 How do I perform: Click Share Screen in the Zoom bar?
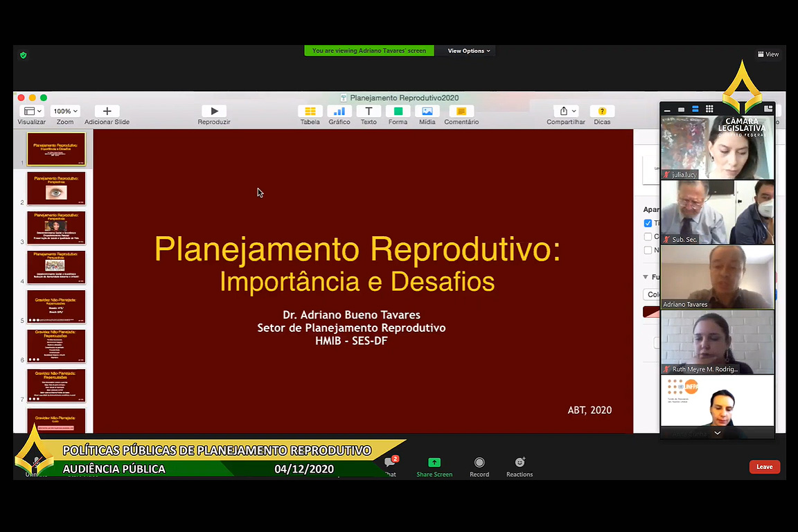coord(434,467)
